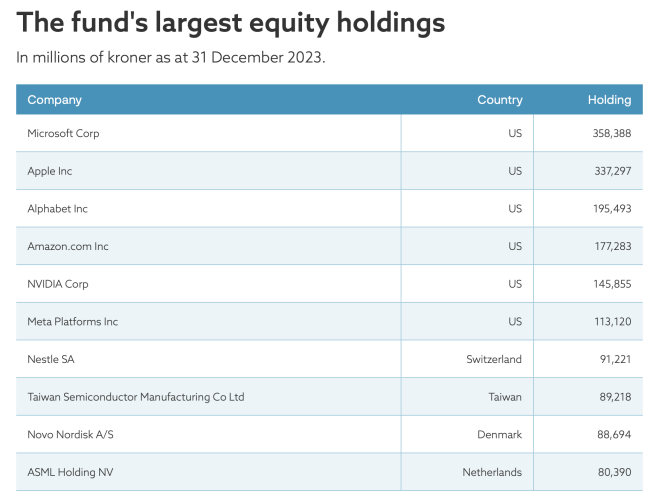Click the Alphabet Inc row name
This screenshot has width=656, height=500.
[x=58, y=209]
